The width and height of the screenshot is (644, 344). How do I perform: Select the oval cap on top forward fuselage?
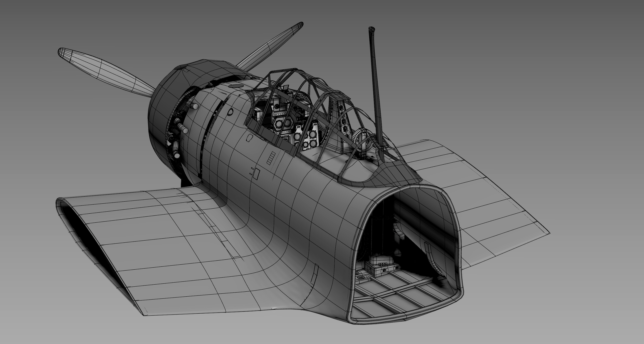236,86
